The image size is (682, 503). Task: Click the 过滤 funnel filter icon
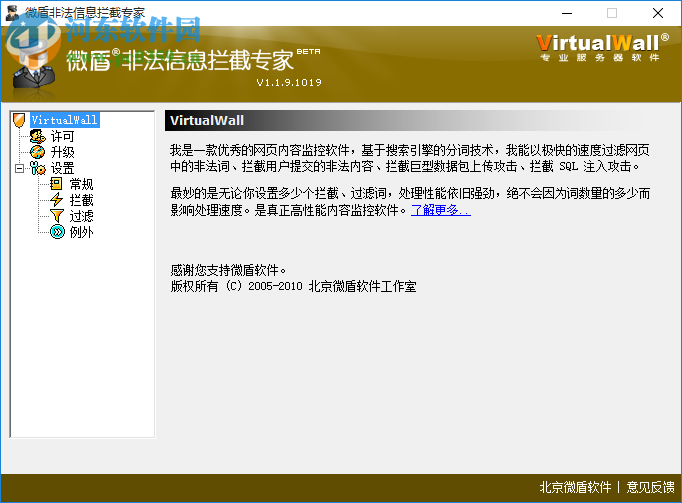coord(57,216)
